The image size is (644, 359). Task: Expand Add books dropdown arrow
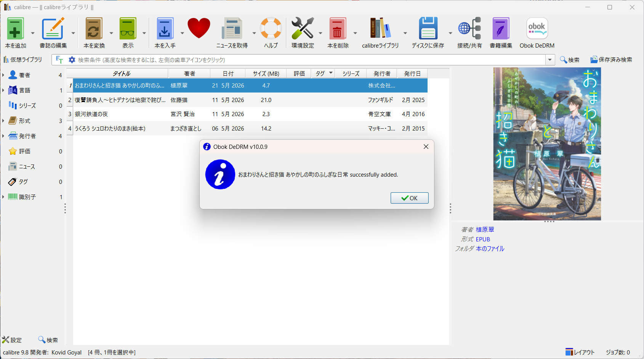[32, 33]
